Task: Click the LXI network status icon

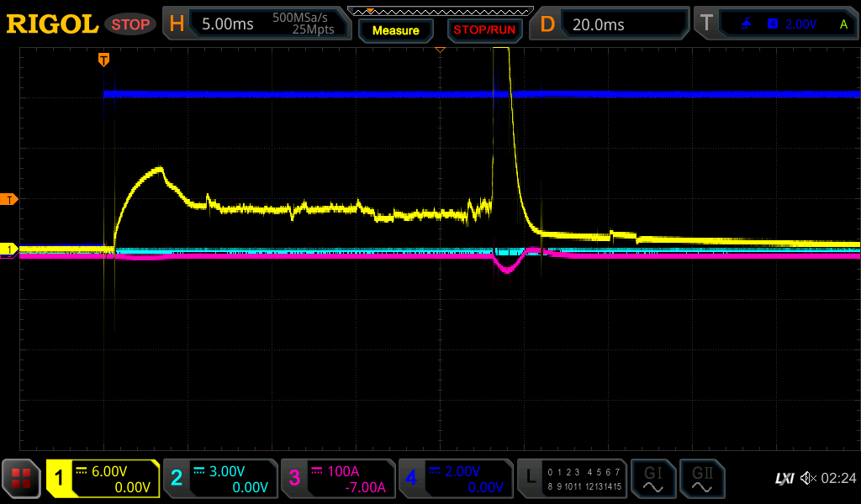Action: click(784, 478)
